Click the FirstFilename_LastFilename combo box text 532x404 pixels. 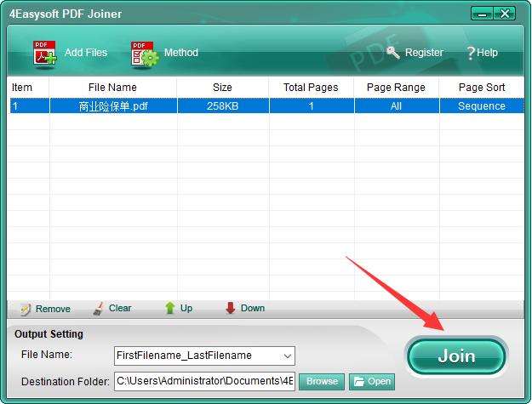(184, 356)
